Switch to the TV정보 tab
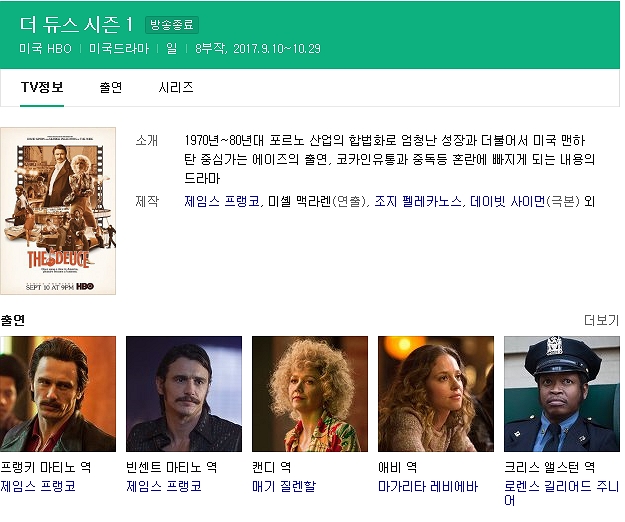Image resolution: width=625 pixels, height=522 pixels. [x=42, y=87]
